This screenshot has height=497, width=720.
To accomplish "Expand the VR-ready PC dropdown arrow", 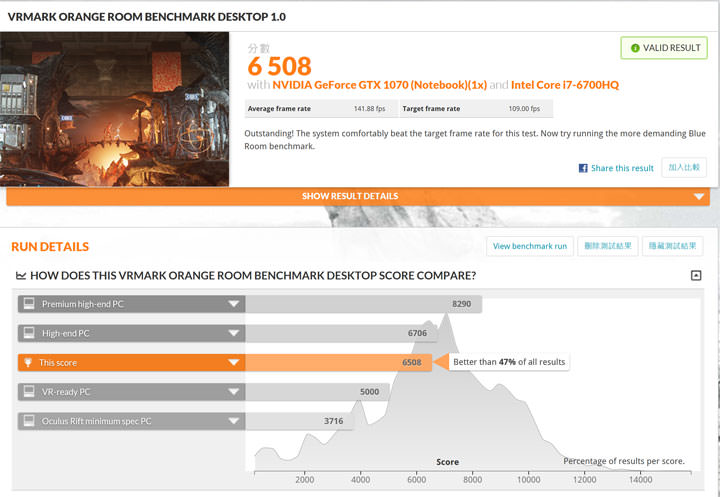I will click(233, 392).
